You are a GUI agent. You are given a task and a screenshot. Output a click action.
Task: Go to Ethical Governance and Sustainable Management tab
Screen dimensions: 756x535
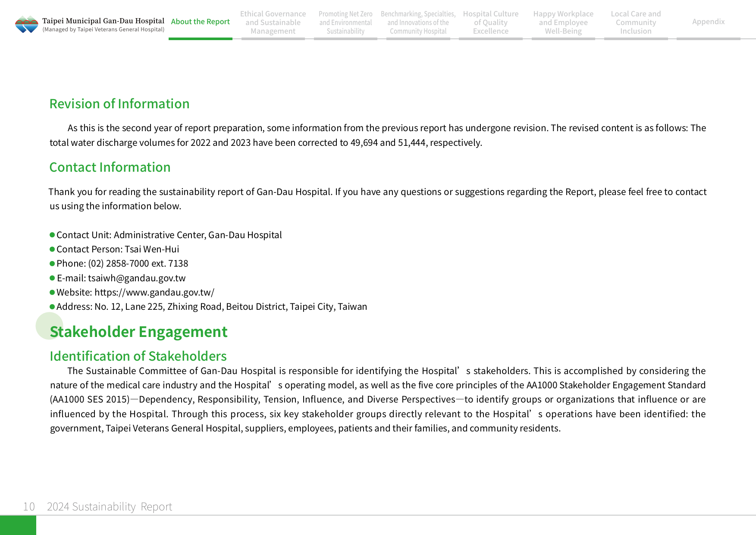273,22
